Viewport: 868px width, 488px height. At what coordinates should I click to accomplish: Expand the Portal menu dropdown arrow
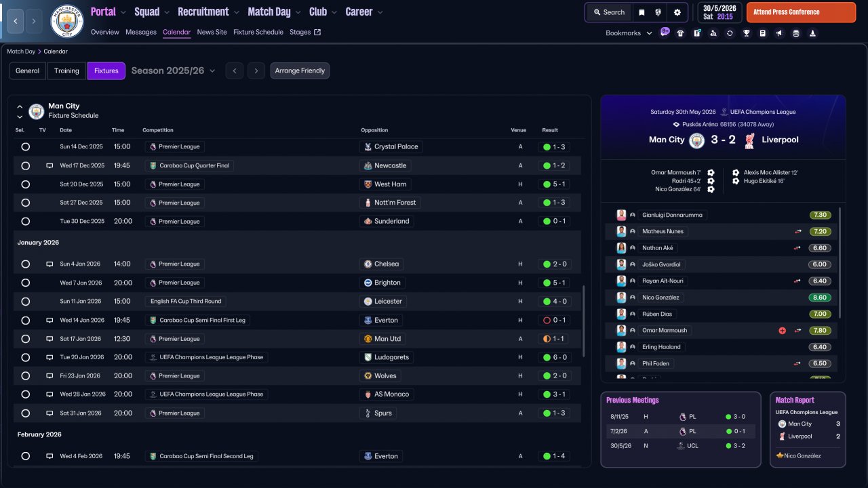click(x=123, y=12)
